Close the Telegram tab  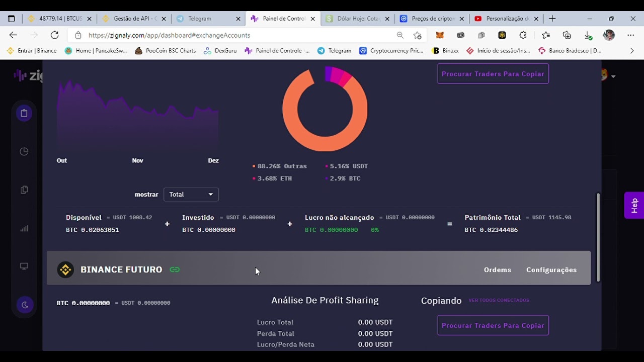(x=238, y=19)
